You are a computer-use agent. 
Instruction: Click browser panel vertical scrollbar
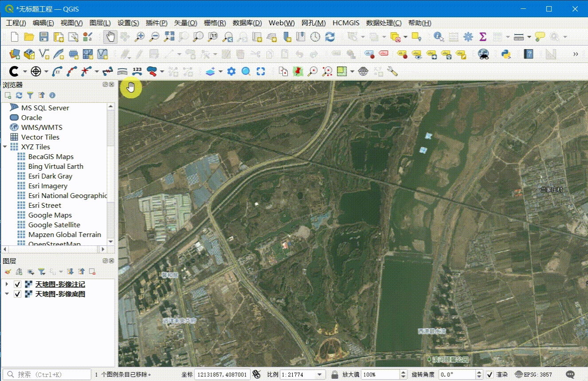click(111, 174)
